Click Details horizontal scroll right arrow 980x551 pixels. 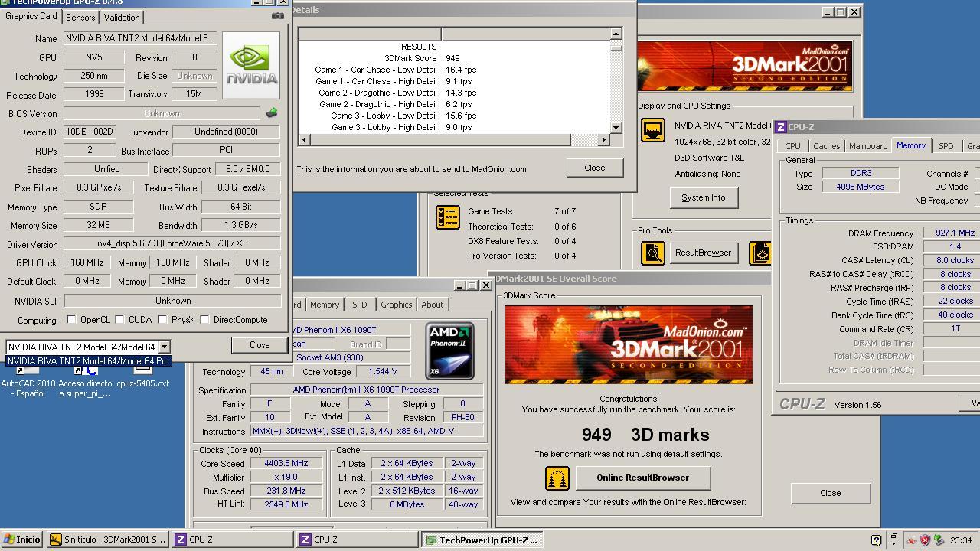pyautogui.click(x=603, y=139)
